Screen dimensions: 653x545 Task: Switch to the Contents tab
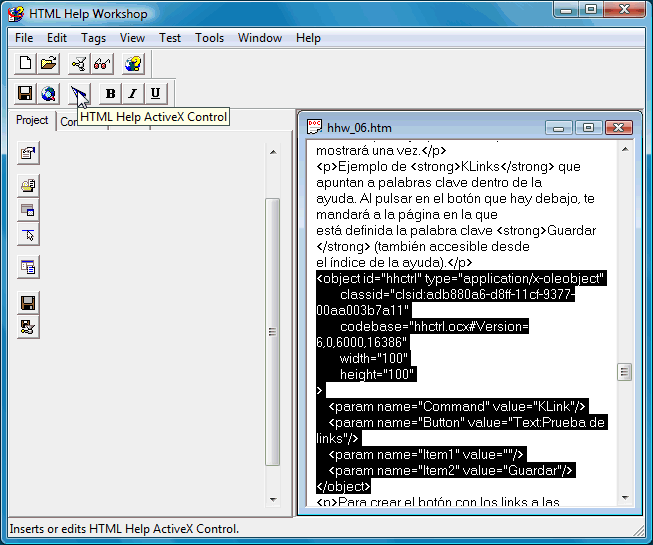[x=68, y=122]
